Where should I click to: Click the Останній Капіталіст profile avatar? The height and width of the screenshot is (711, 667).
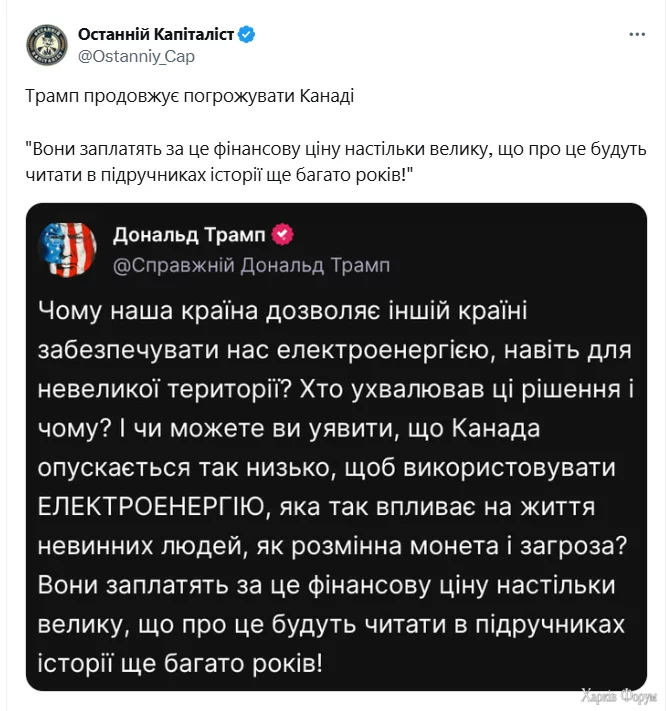47,45
